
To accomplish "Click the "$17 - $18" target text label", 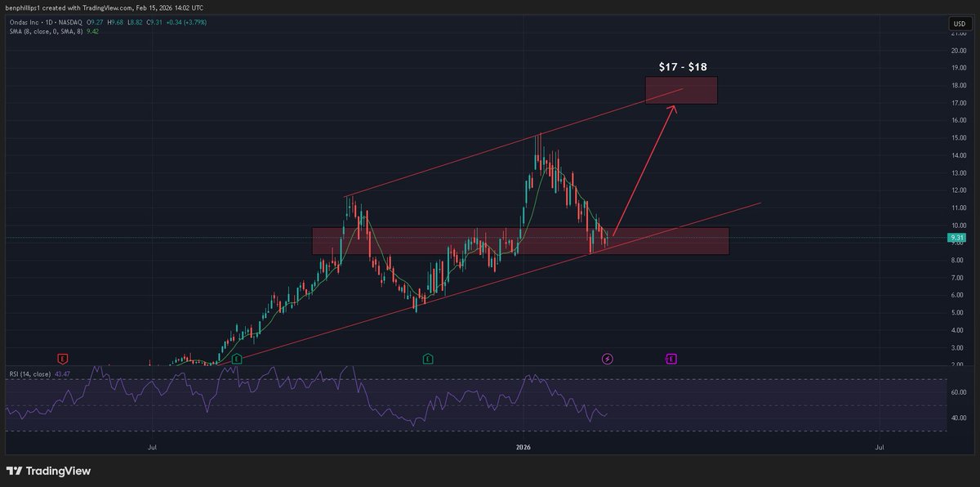I will [x=681, y=66].
